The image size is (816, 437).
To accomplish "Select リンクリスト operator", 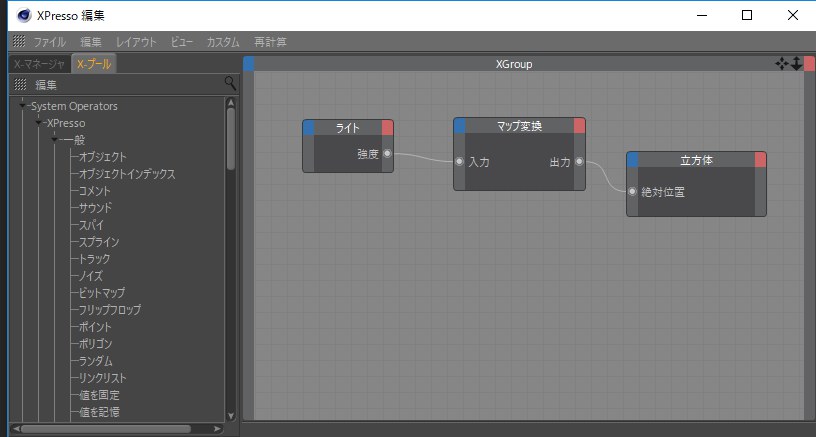I will [103, 378].
